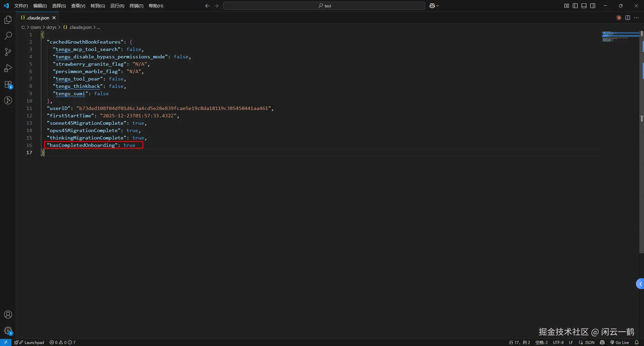This screenshot has height=346, width=644.
Task: Toggle the primary side bar visibility
Action: pos(575,6)
